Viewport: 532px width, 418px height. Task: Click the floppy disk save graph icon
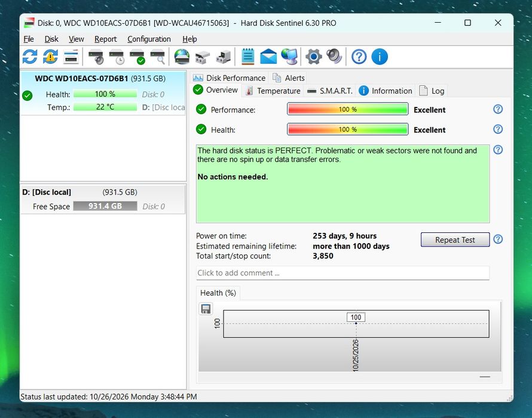[x=206, y=309]
